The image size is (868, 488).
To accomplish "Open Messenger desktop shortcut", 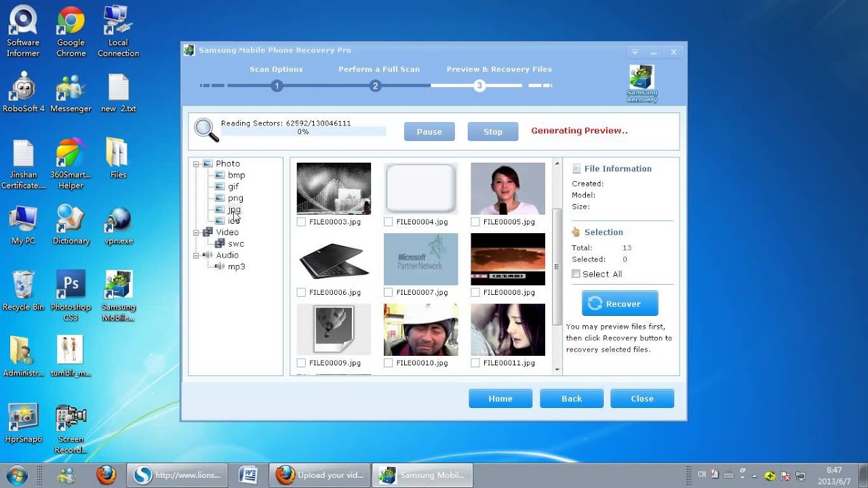I will tap(71, 94).
